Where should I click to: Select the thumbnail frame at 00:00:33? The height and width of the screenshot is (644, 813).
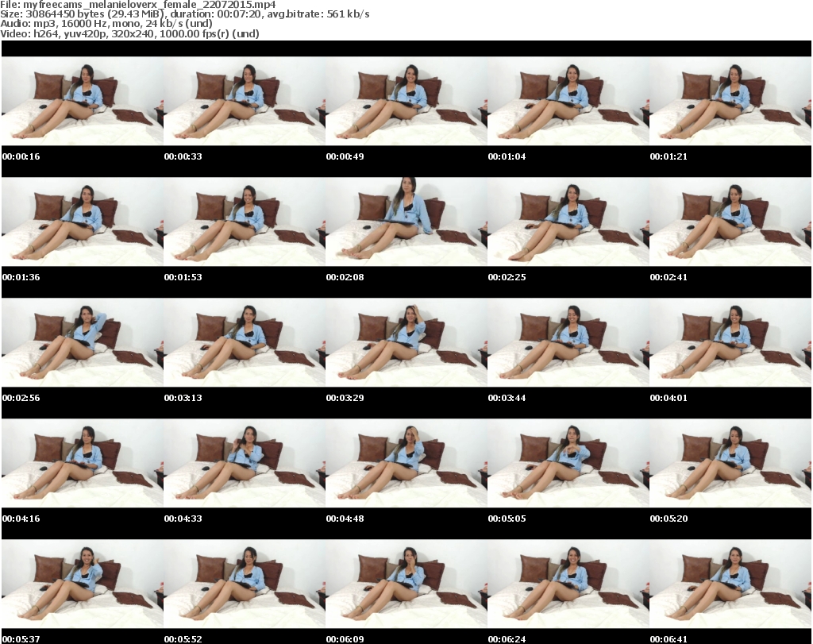point(245,101)
